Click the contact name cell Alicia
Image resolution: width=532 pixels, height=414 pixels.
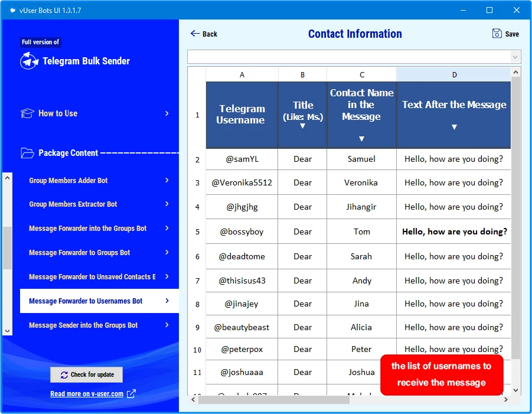(x=362, y=327)
